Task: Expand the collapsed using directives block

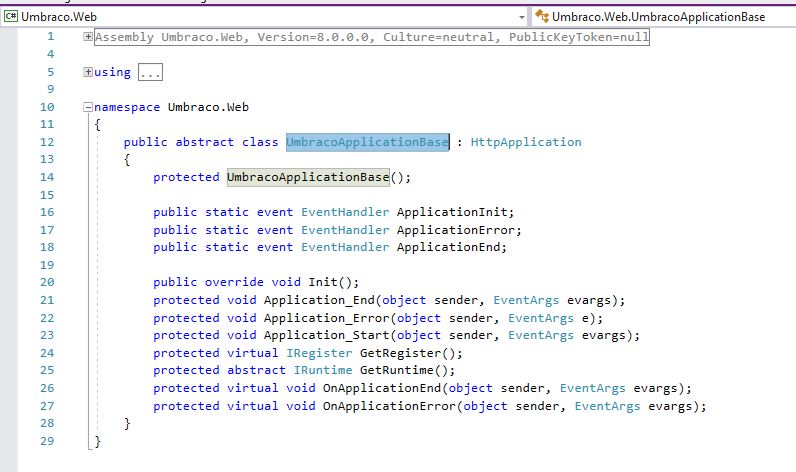Action: (88, 72)
